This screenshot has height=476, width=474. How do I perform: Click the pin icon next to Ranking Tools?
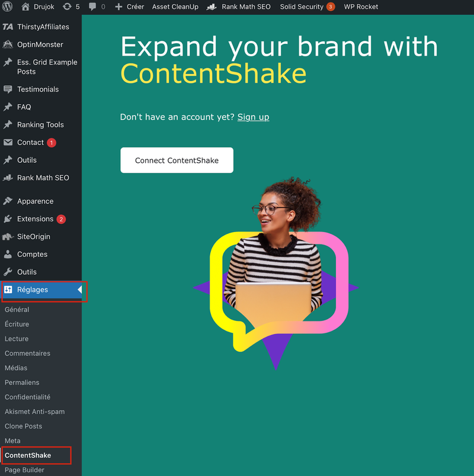(x=8, y=124)
